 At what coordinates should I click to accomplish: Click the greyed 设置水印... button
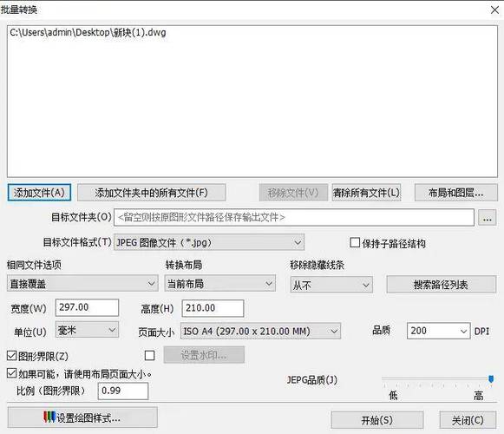point(204,355)
